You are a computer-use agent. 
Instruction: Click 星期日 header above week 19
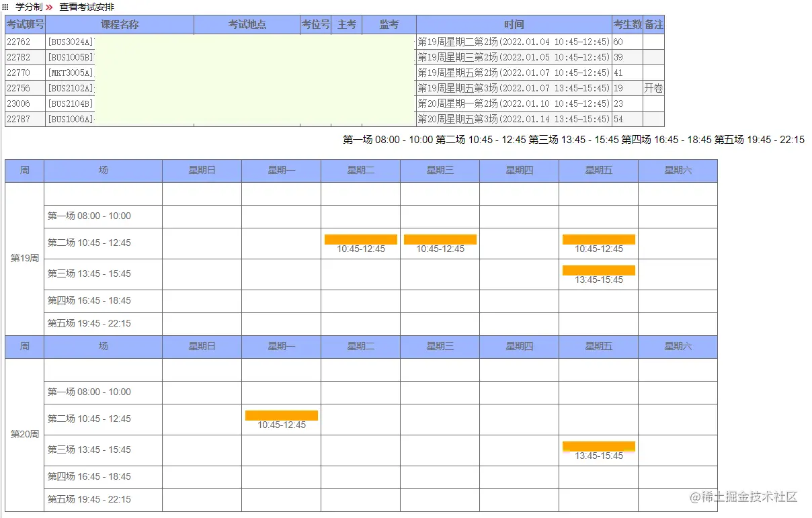click(202, 171)
